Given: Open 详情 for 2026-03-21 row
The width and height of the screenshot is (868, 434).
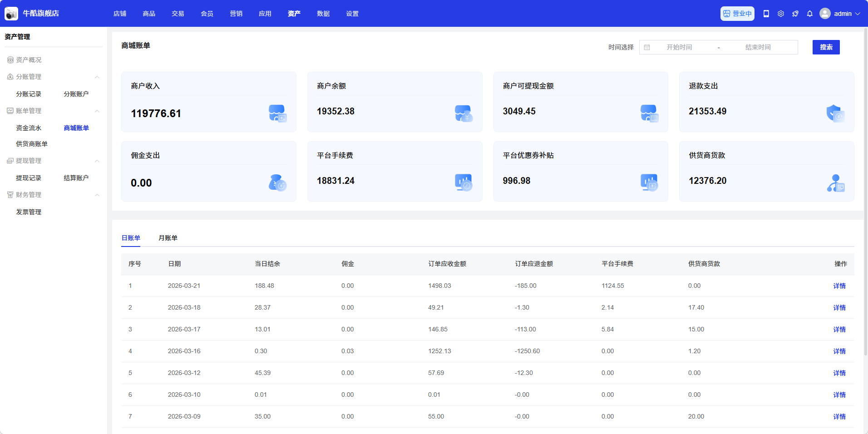Looking at the screenshot, I should pos(839,286).
